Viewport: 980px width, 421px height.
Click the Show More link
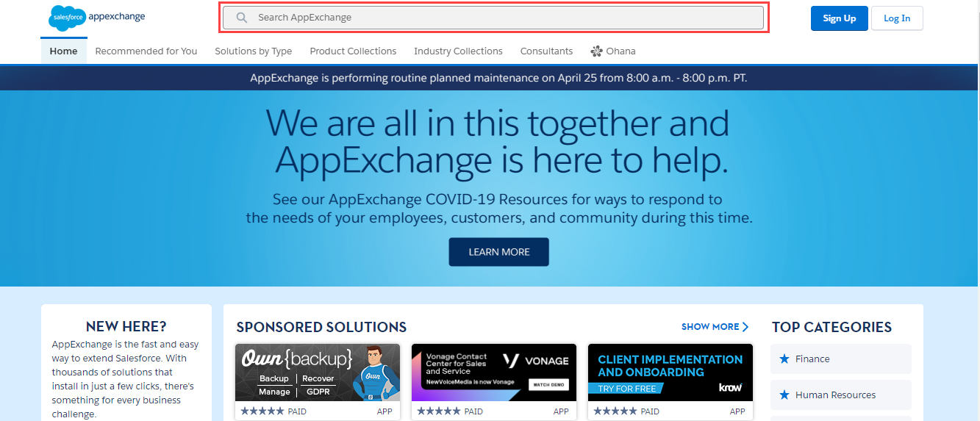pos(715,327)
